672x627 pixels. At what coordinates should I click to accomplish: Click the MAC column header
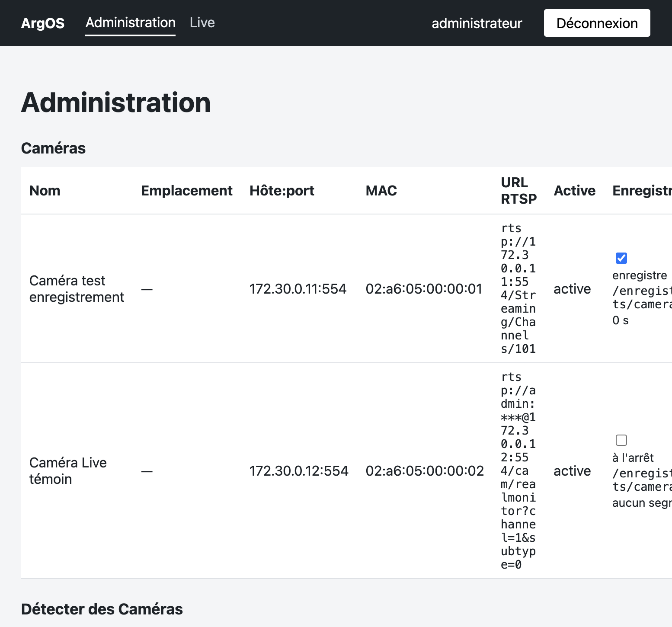[381, 191]
